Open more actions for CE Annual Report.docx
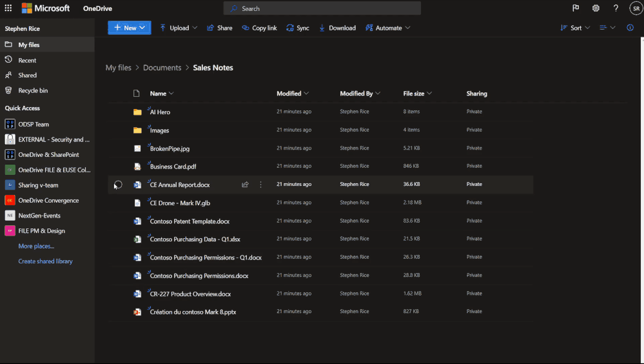The height and width of the screenshot is (364, 644). tap(260, 185)
